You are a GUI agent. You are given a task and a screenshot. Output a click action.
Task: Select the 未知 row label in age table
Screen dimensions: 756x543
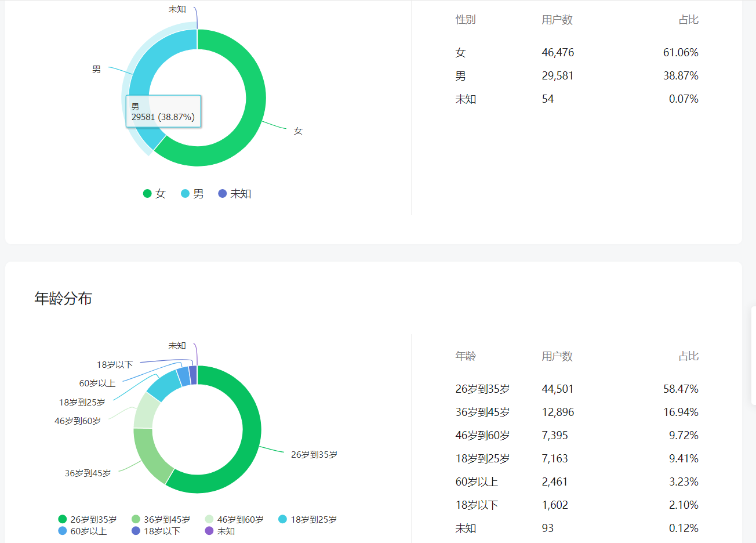[466, 528]
